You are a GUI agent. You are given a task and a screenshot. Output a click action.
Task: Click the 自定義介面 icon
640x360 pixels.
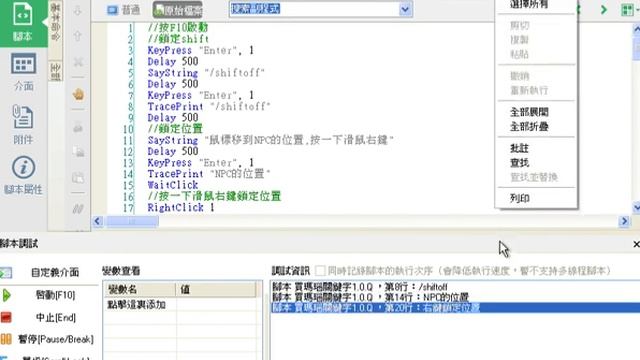click(x=6, y=273)
